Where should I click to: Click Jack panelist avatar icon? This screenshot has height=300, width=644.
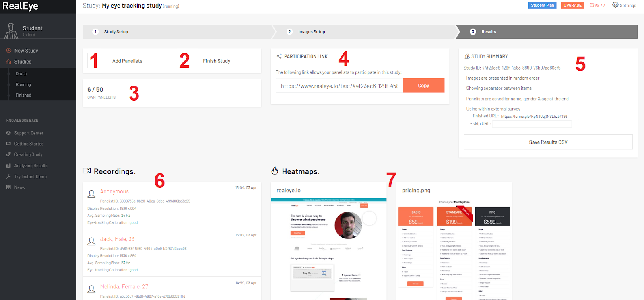[x=91, y=241]
